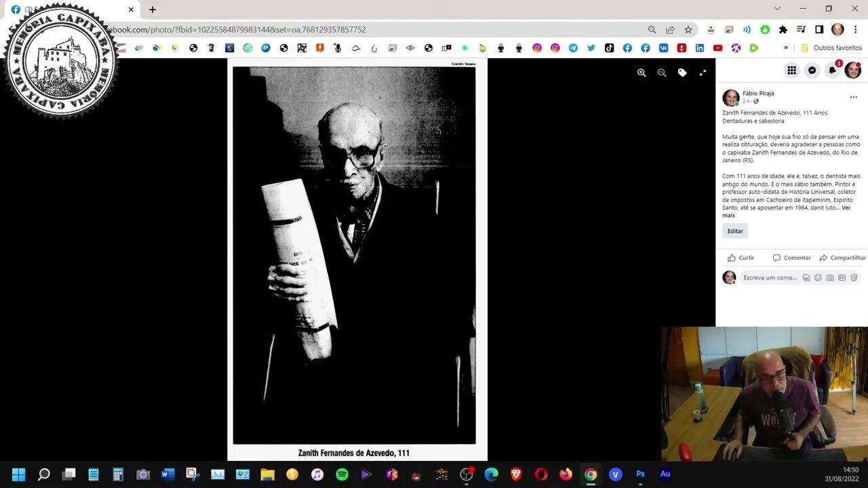Image resolution: width=868 pixels, height=488 pixels.
Task: Share the post with Compartilhar
Action: 842,258
